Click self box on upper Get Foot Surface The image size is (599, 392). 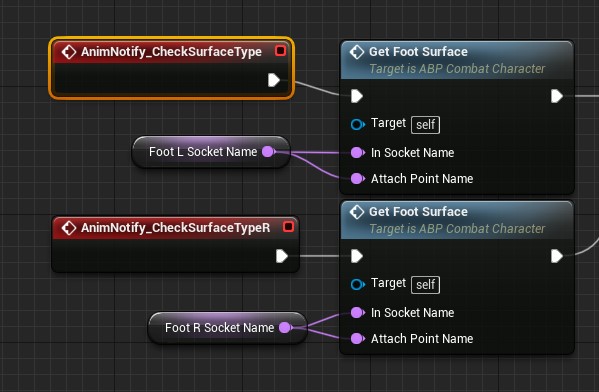(426, 125)
